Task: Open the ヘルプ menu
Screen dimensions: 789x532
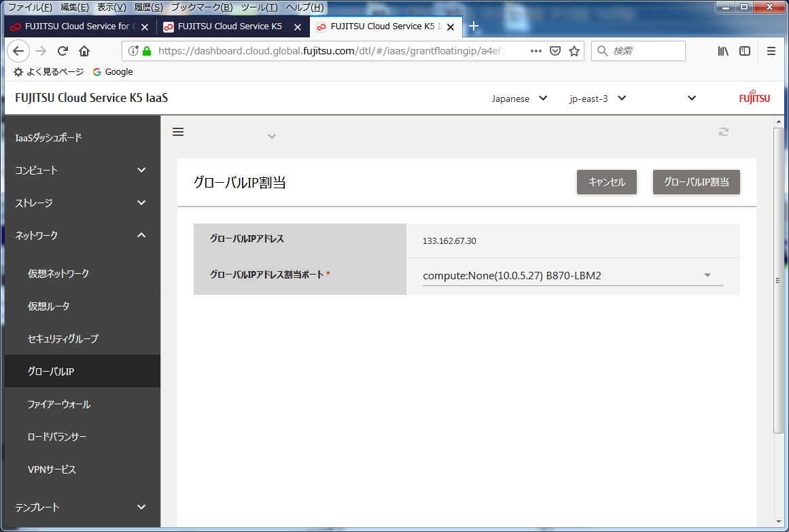Action: (304, 7)
